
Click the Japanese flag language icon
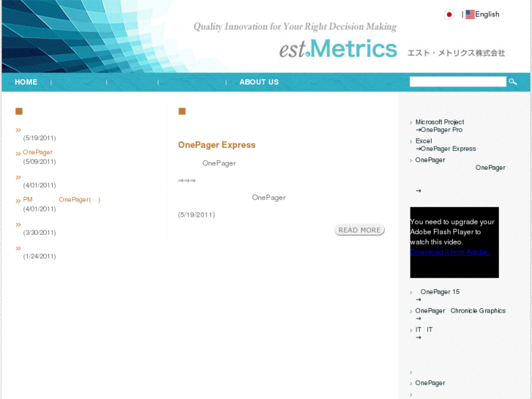pyautogui.click(x=449, y=15)
